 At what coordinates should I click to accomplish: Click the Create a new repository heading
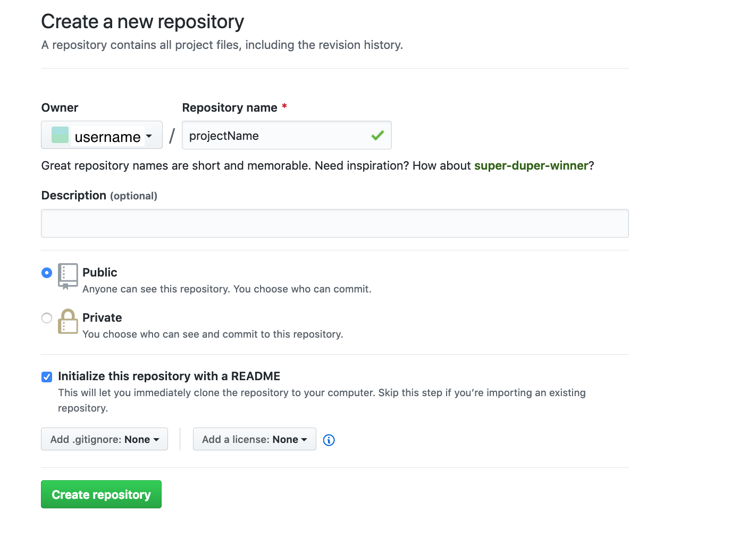(142, 21)
